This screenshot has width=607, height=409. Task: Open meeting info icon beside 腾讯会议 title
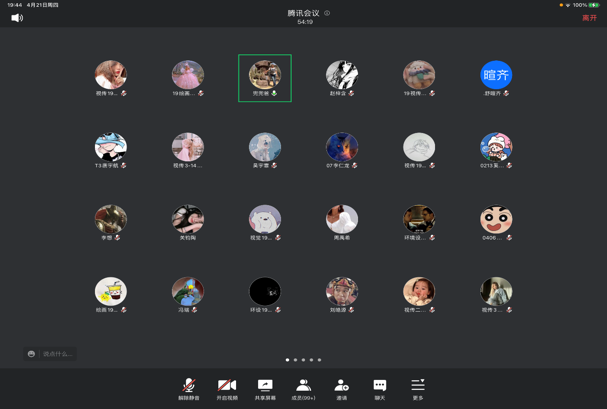coord(327,14)
